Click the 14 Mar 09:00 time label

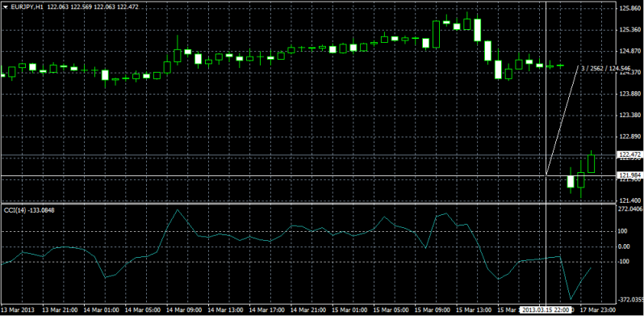[x=183, y=310]
